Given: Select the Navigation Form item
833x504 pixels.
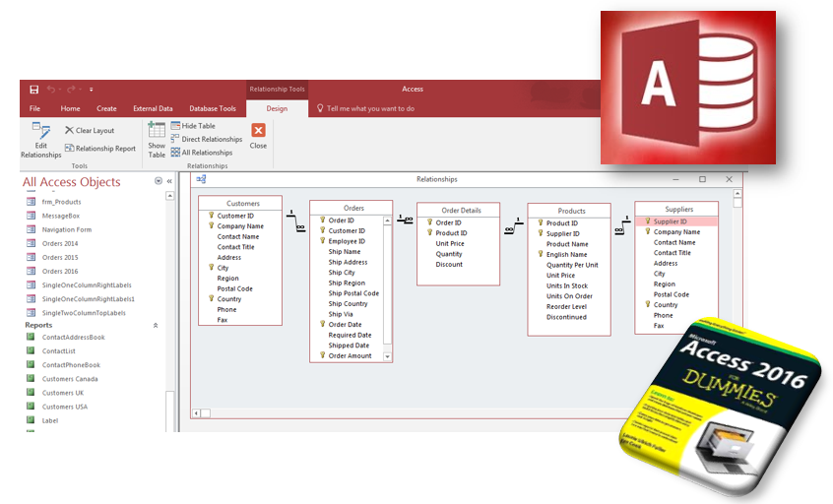Looking at the screenshot, I should click(x=66, y=229).
